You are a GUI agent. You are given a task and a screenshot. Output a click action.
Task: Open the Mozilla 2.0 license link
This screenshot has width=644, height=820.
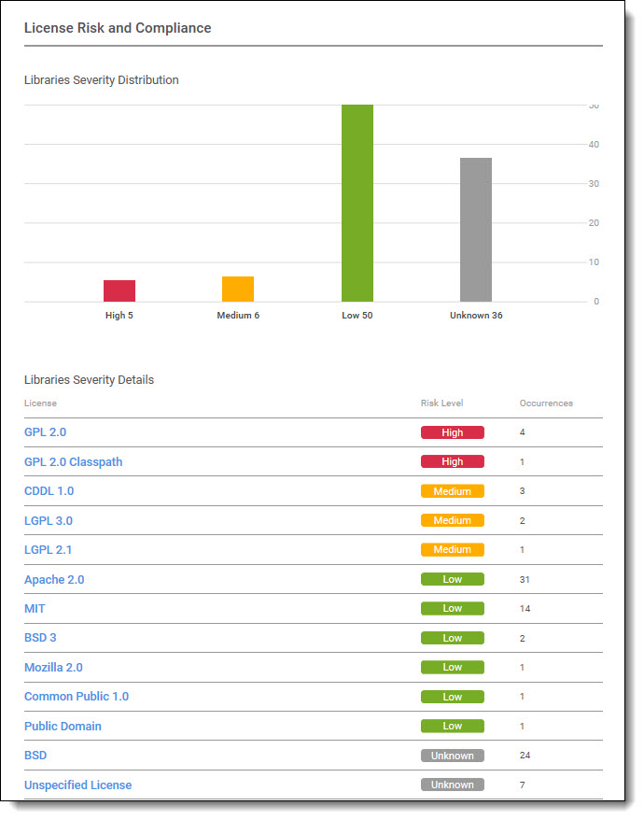pyautogui.click(x=53, y=668)
